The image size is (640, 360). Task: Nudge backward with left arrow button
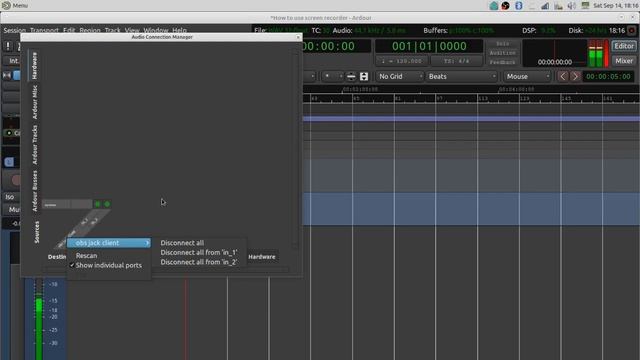[563, 76]
